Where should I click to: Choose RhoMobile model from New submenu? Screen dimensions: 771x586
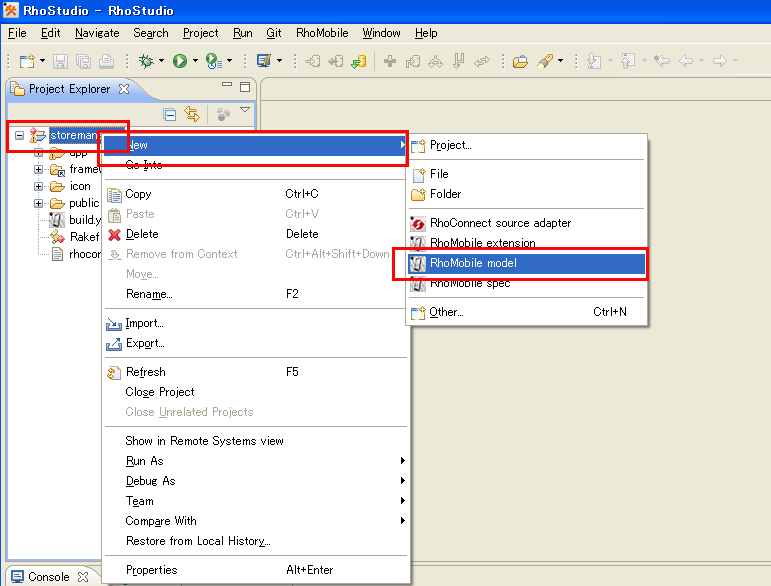click(x=526, y=263)
